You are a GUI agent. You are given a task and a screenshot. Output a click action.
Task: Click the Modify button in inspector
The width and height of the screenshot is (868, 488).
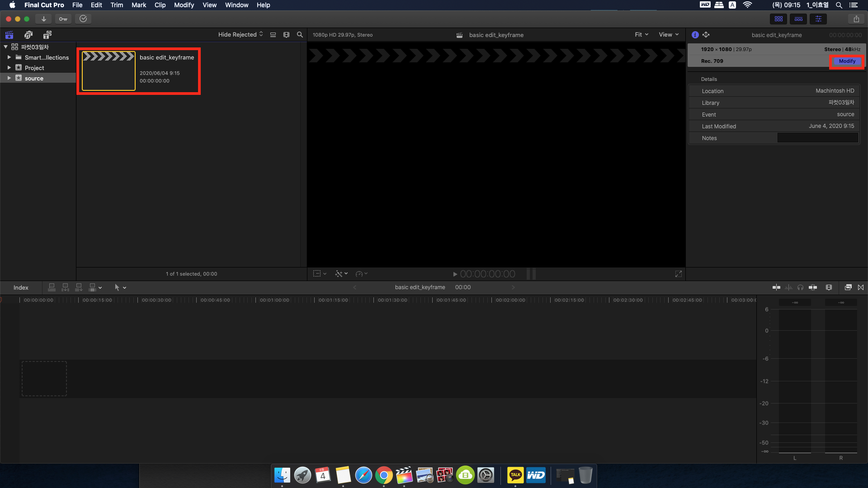(847, 61)
